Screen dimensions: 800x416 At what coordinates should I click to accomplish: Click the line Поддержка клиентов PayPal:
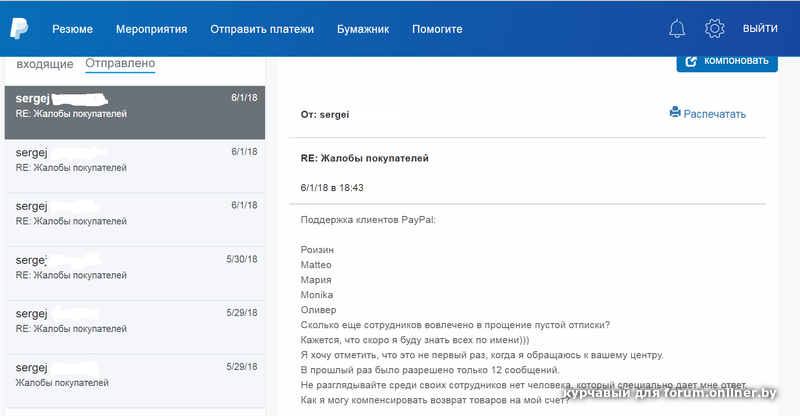(368, 220)
